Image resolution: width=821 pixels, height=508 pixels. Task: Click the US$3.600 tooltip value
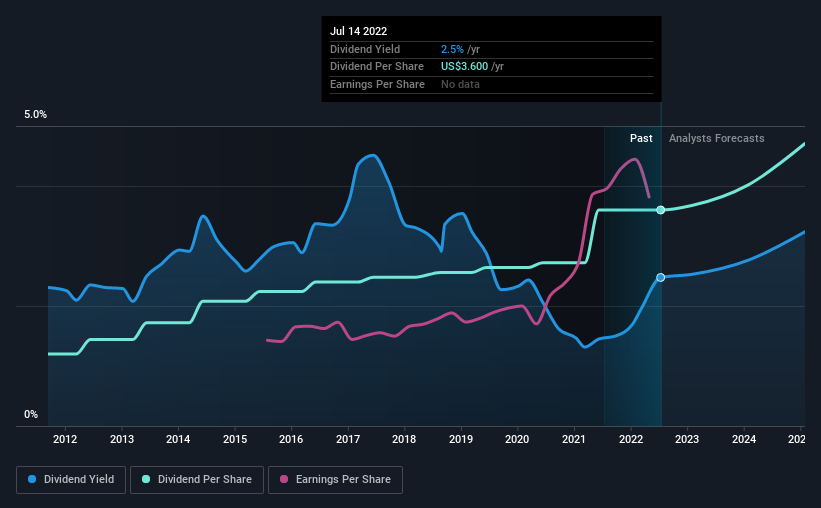click(464, 67)
